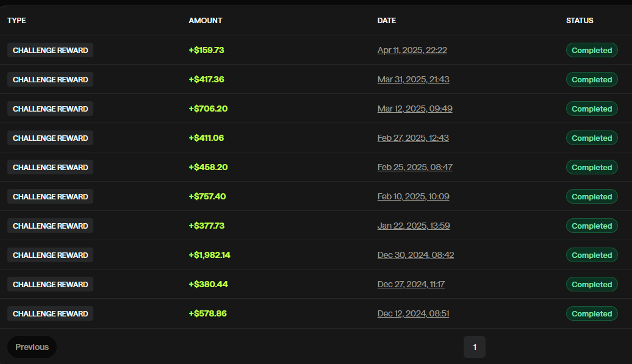Open the Mar 31, 2025, 21:43 date link
Image resolution: width=632 pixels, height=364 pixels.
coord(413,79)
